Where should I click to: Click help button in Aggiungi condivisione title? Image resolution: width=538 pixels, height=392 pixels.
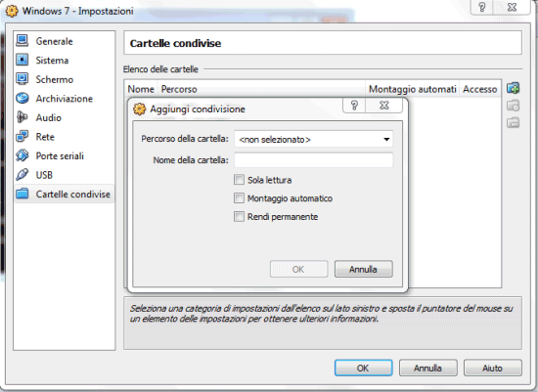pyautogui.click(x=354, y=106)
